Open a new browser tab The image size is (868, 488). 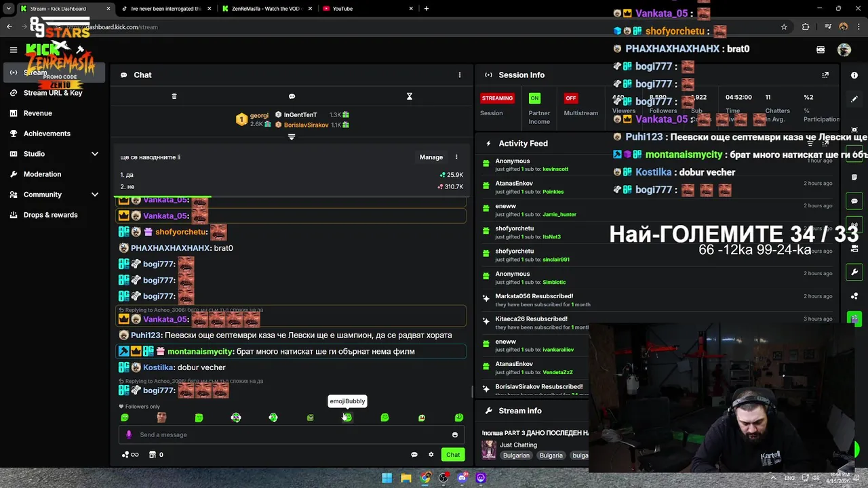tap(426, 9)
